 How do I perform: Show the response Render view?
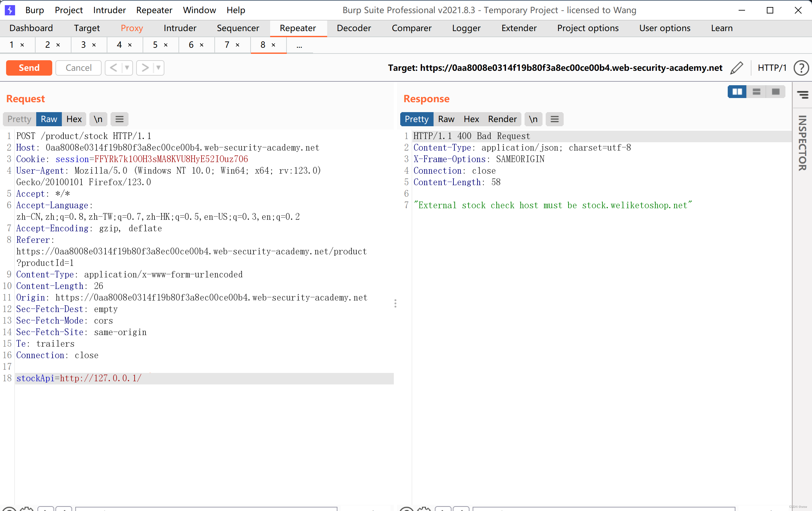point(502,119)
